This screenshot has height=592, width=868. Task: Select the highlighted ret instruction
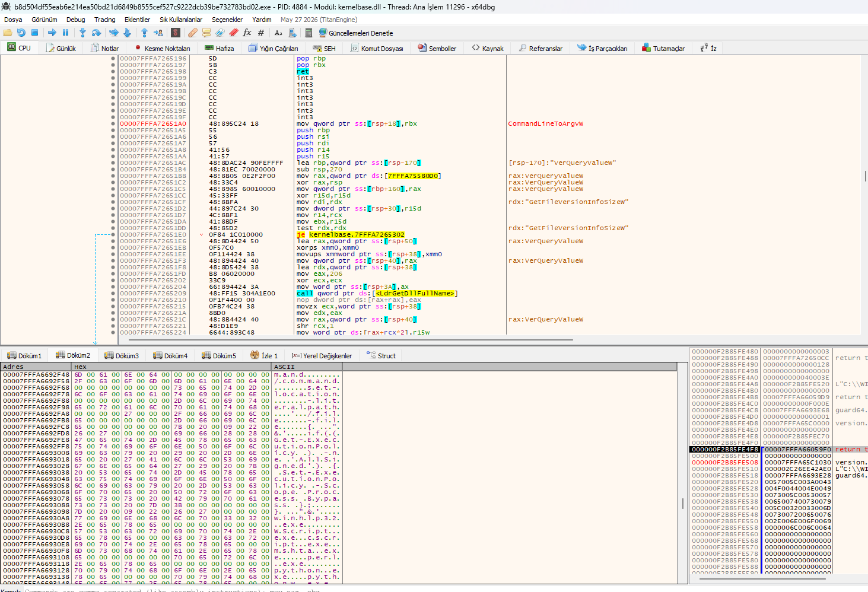coord(303,72)
